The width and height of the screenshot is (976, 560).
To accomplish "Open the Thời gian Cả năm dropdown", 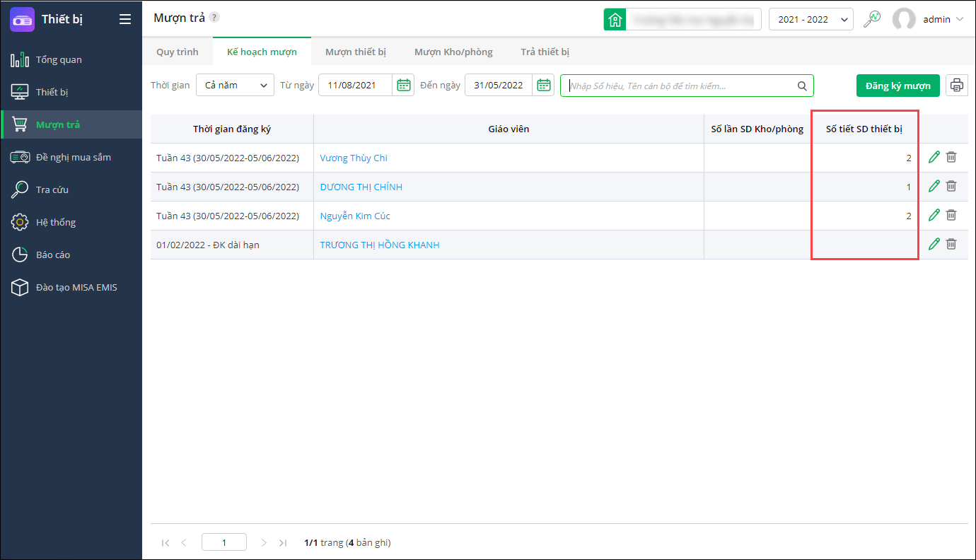I will click(x=235, y=85).
